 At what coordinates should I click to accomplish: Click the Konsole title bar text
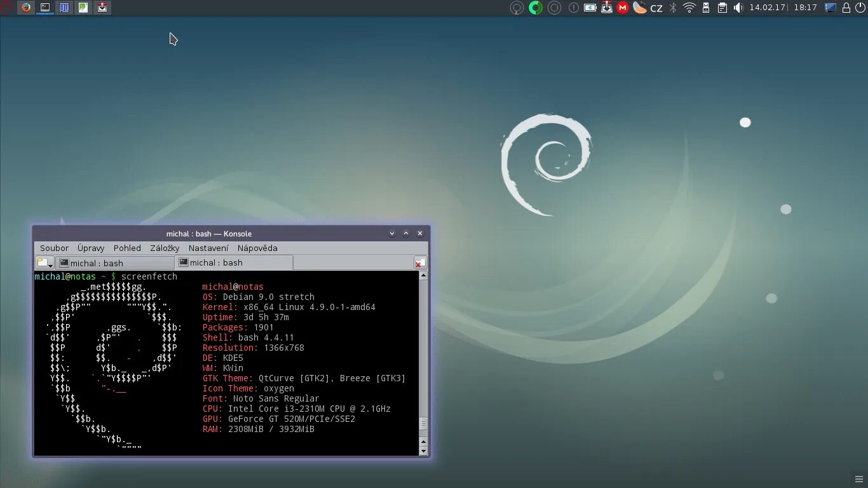[x=209, y=234]
